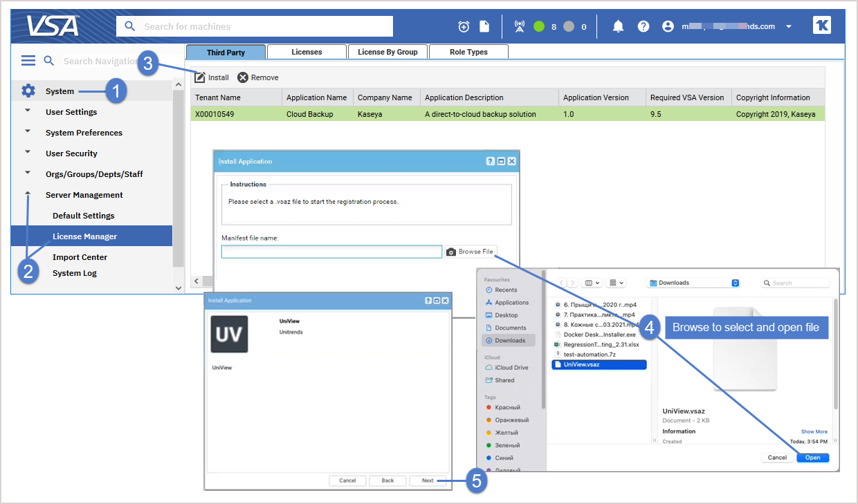Click Next in Install Application dialog
Screen dimensions: 858x504
428,480
